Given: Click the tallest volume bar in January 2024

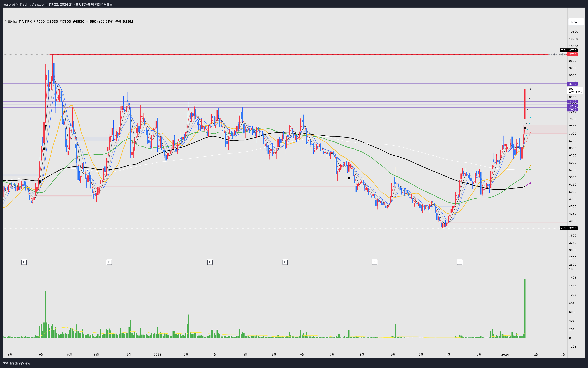Looking at the screenshot, I should [x=525, y=308].
